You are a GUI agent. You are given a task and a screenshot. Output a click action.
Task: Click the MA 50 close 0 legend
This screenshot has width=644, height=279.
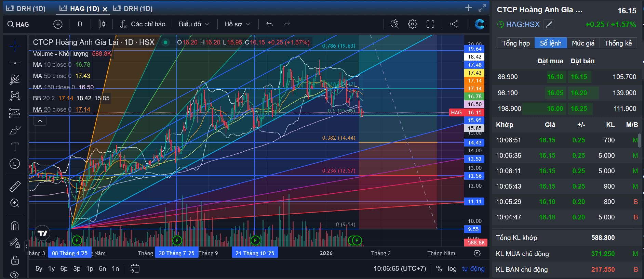pos(62,76)
